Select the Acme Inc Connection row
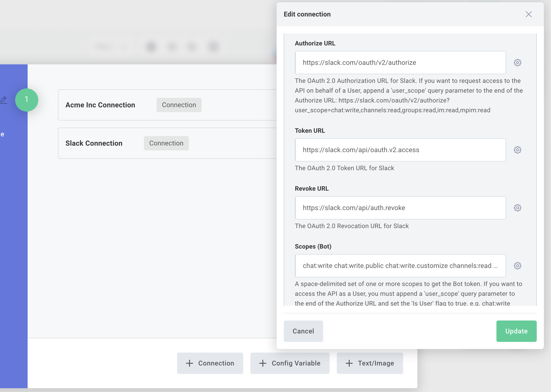 click(x=100, y=105)
